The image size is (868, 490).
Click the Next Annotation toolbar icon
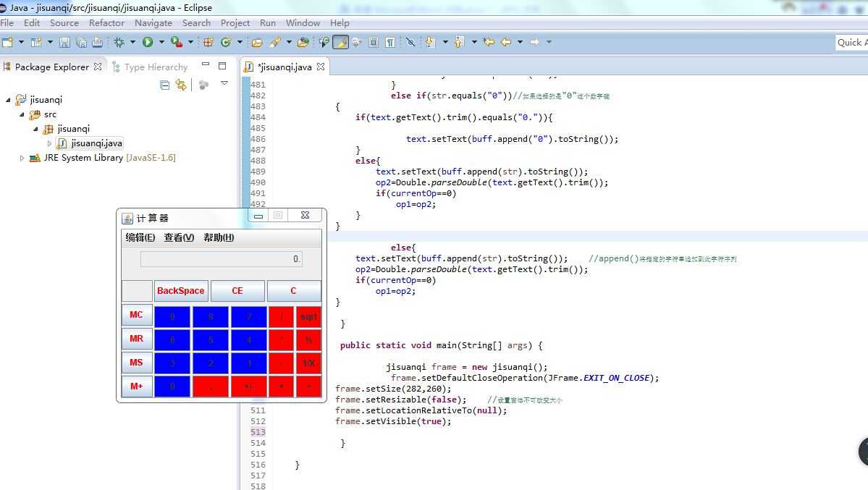click(430, 42)
